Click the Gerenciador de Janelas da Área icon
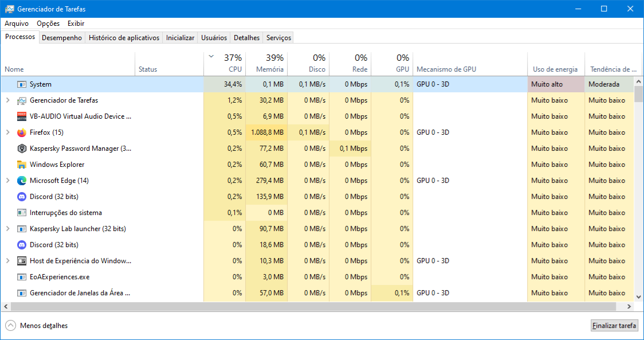The width and height of the screenshot is (644, 340). (22, 293)
